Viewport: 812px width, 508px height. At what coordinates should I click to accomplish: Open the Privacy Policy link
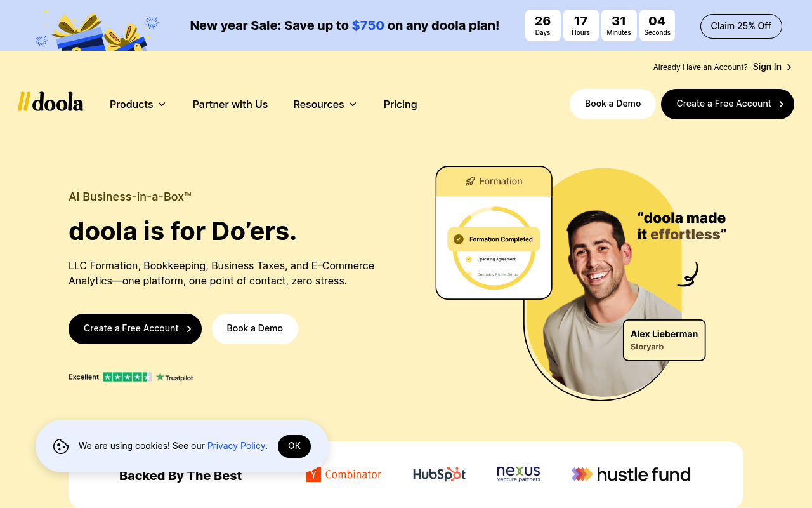point(236,446)
